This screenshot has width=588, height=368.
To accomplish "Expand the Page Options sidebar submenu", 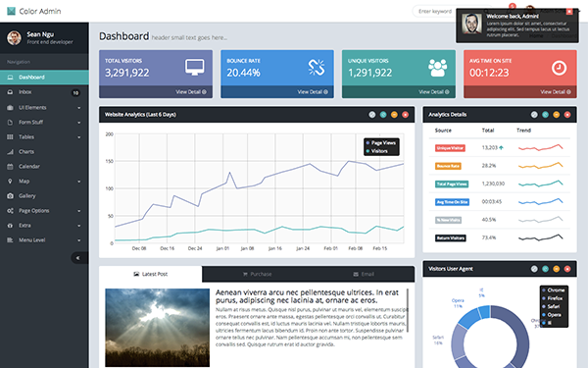I will click(x=44, y=211).
